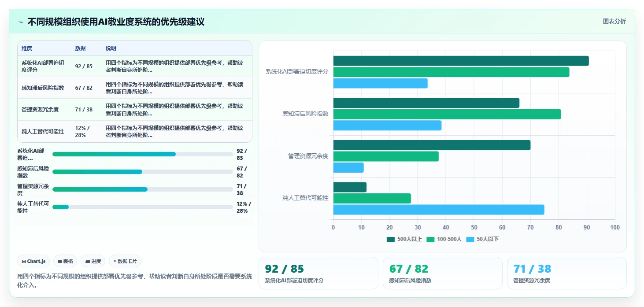Click the lightning icon beside the title
This screenshot has height=307, width=644.
click(x=21, y=22)
